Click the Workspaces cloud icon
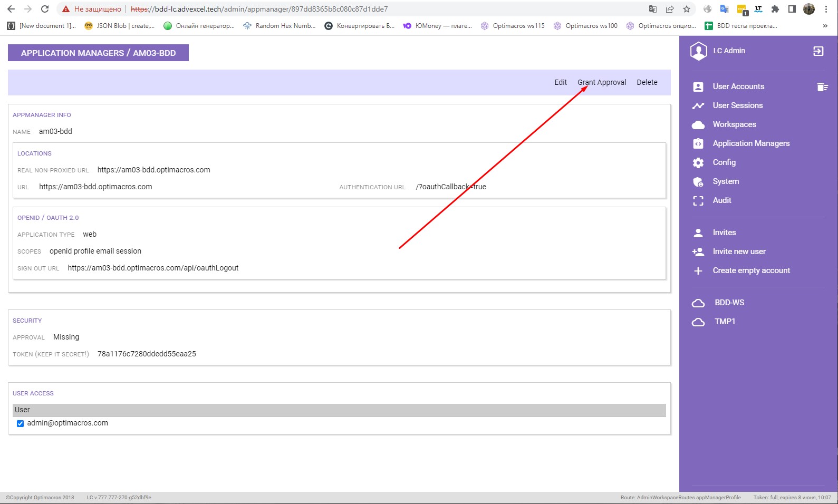Screen dimensions: 838x504 (x=698, y=125)
